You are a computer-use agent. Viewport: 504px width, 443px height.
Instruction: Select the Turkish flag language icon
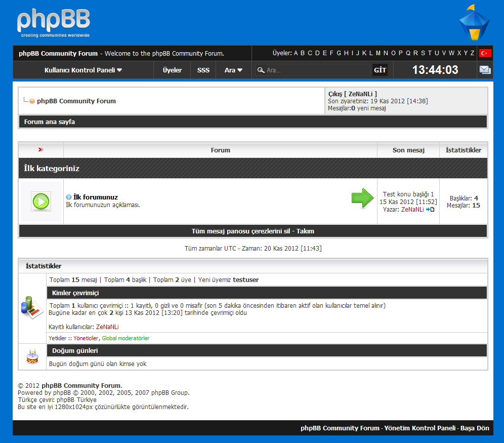[x=485, y=53]
